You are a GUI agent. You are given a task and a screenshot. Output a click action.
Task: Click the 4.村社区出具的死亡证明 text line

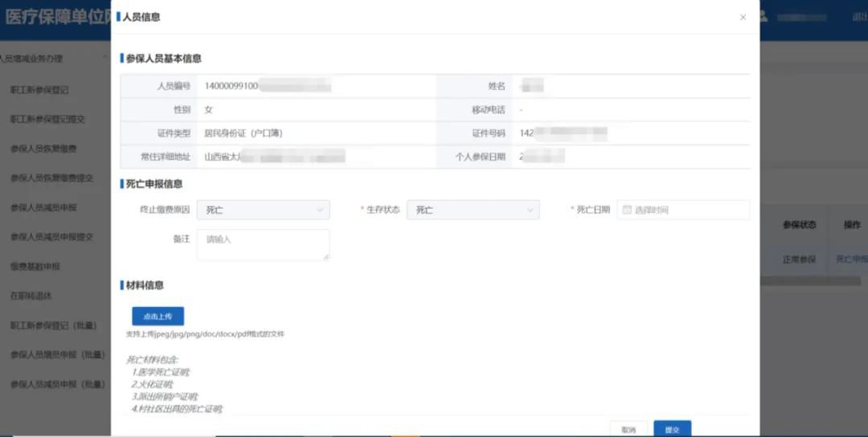coord(177,409)
